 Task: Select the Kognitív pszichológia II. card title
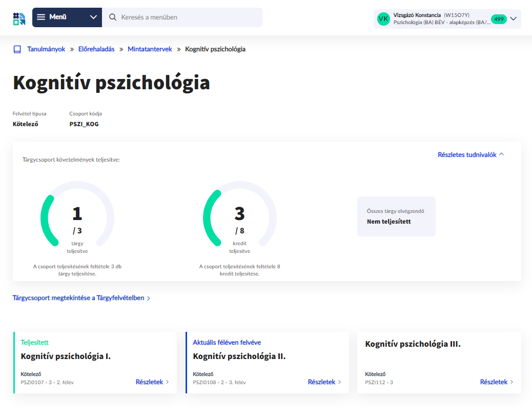coord(239,356)
